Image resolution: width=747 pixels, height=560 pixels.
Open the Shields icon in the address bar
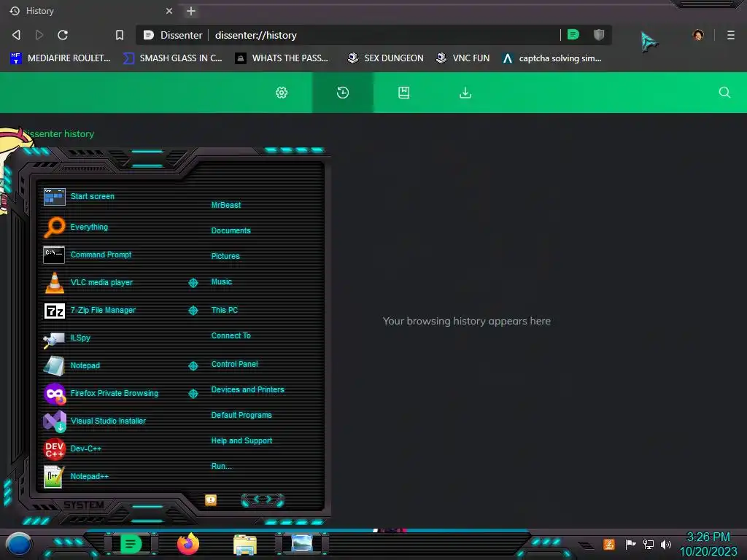(599, 34)
